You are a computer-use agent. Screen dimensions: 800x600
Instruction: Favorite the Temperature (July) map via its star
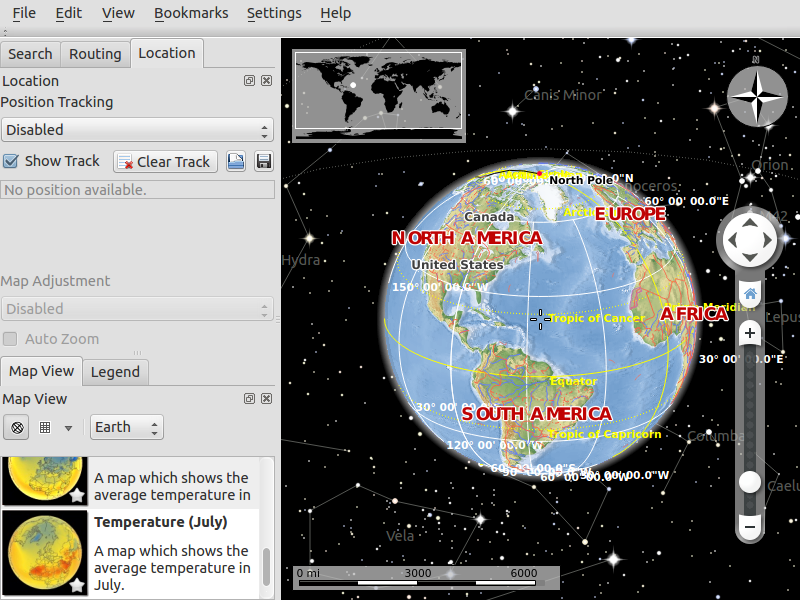point(76,584)
